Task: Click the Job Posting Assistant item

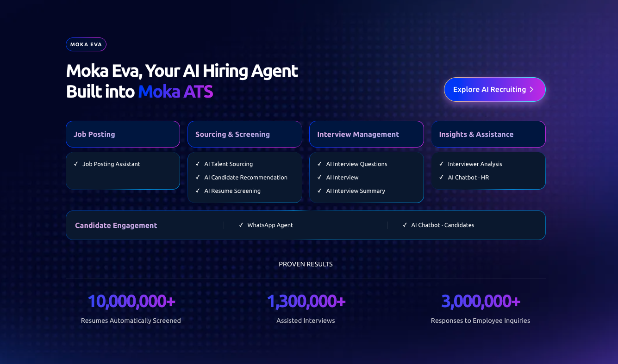Action: 111,164
